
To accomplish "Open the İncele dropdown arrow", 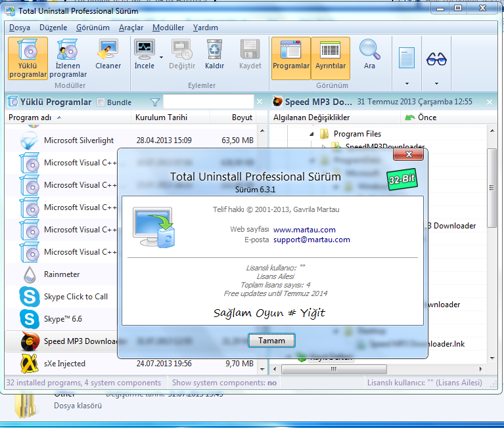I will coord(162,58).
